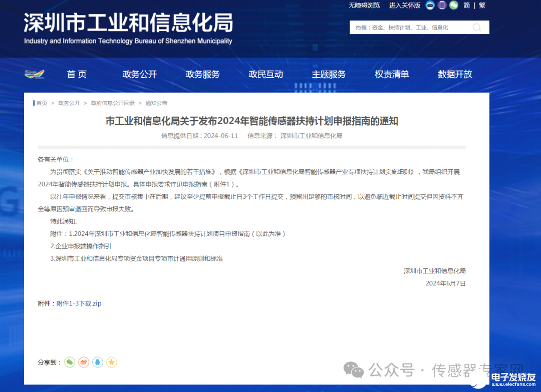The width and height of the screenshot is (541, 392).
Task: Switch to traditional Chinese 繁
Action: tap(482, 5)
